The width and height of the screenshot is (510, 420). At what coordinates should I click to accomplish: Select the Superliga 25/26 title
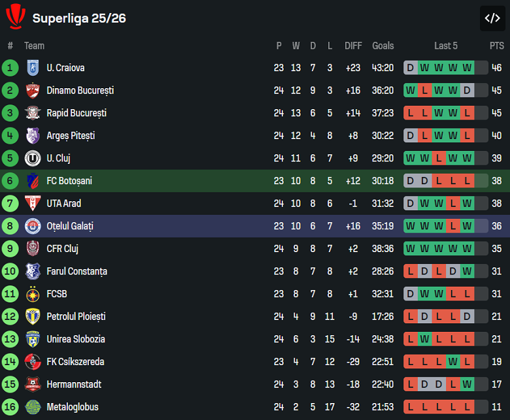pyautogui.click(x=79, y=18)
